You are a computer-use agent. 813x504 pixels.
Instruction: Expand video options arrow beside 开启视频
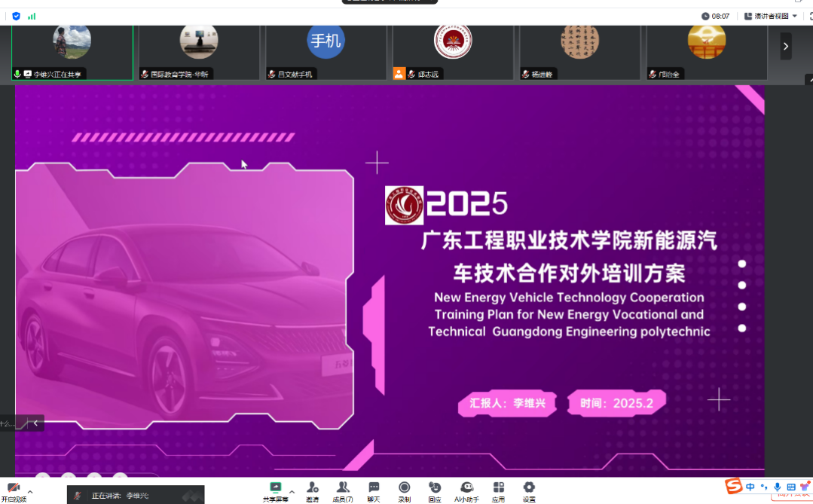30,491
